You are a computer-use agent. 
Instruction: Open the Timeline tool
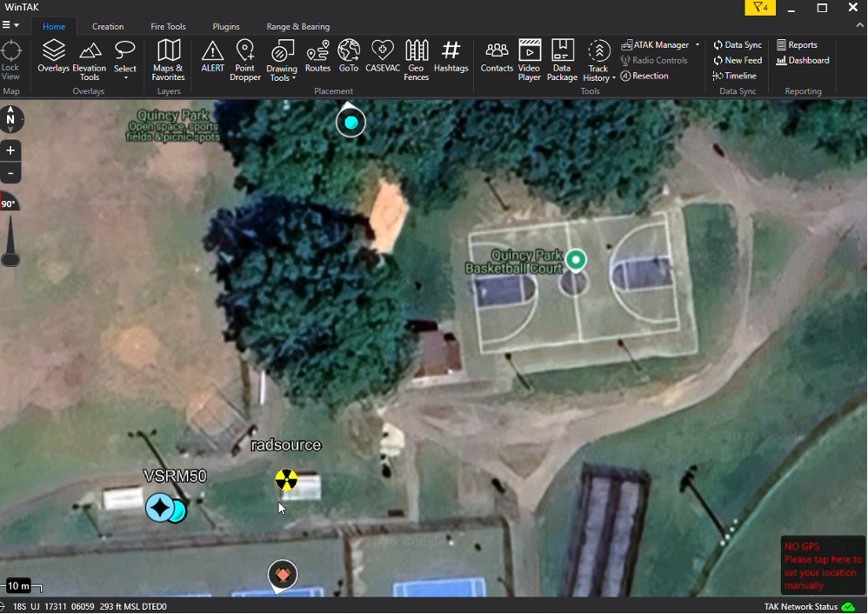735,76
